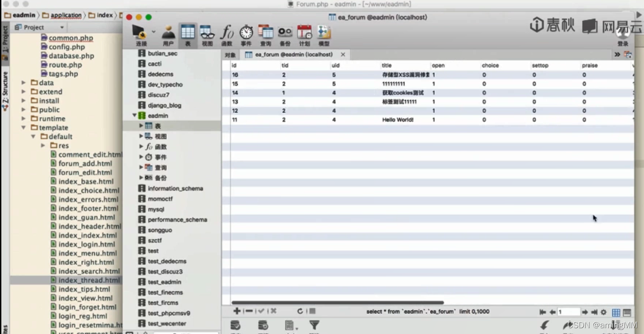Open login_reg.html in the project tree
The width and height of the screenshot is (644, 334).
(x=83, y=316)
